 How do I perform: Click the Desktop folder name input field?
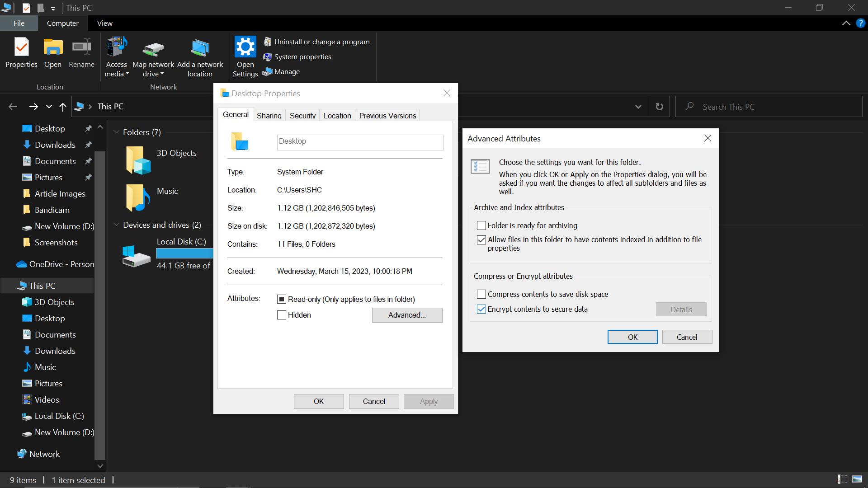[360, 141]
